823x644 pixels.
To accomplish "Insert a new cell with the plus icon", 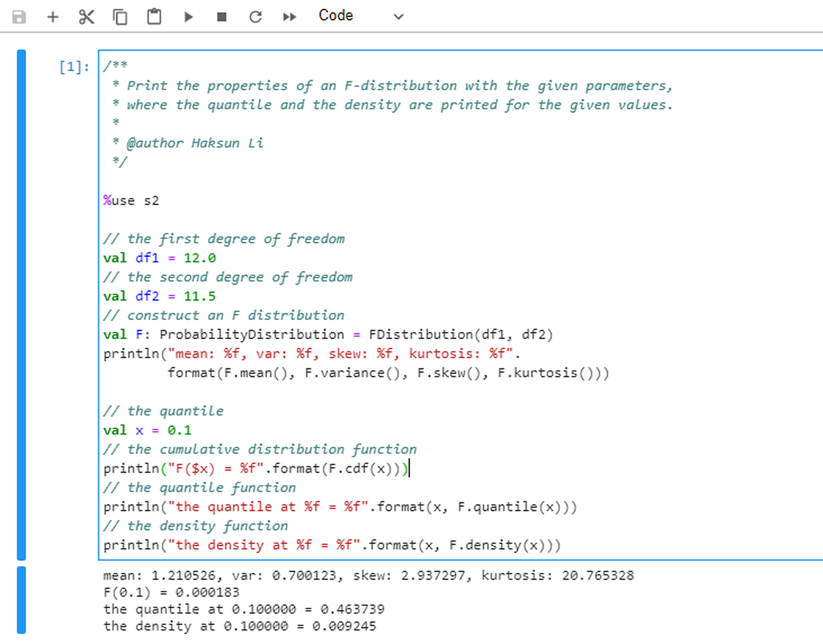I will click(x=53, y=17).
